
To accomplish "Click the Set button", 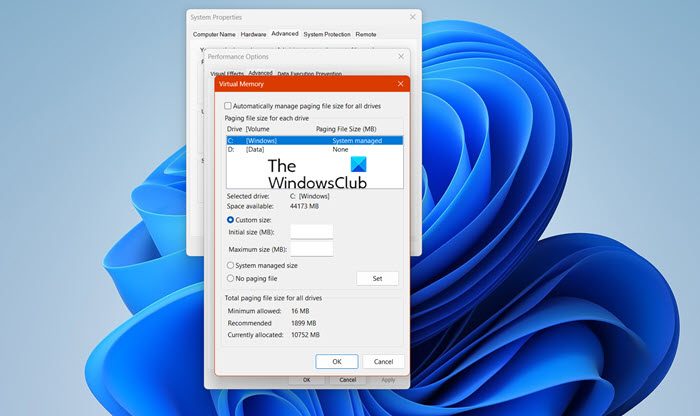I will click(377, 278).
